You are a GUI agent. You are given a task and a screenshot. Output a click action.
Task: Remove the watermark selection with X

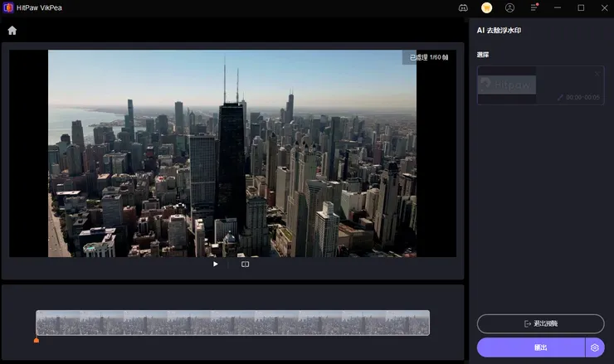(x=597, y=74)
